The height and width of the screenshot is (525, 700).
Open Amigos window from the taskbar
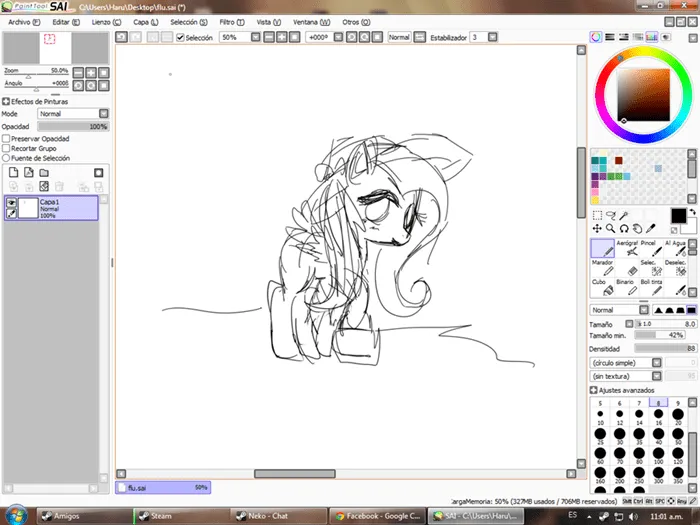pyautogui.click(x=84, y=516)
